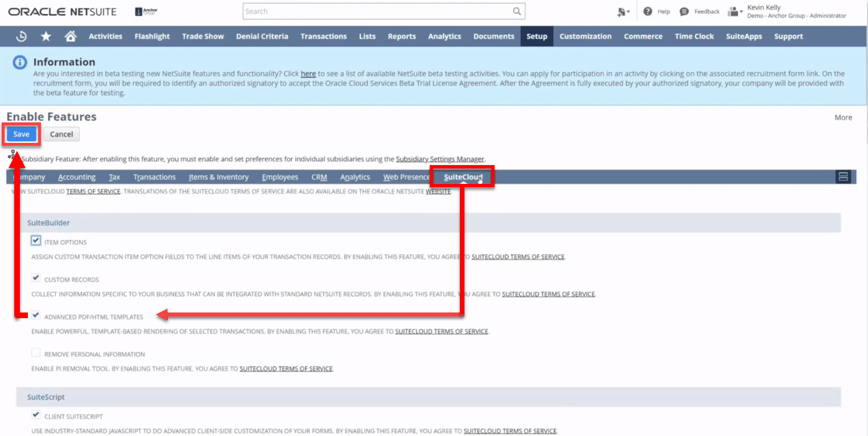Screen dimensions: 868x436
Task: Click the Information circle icon
Action: (x=20, y=63)
